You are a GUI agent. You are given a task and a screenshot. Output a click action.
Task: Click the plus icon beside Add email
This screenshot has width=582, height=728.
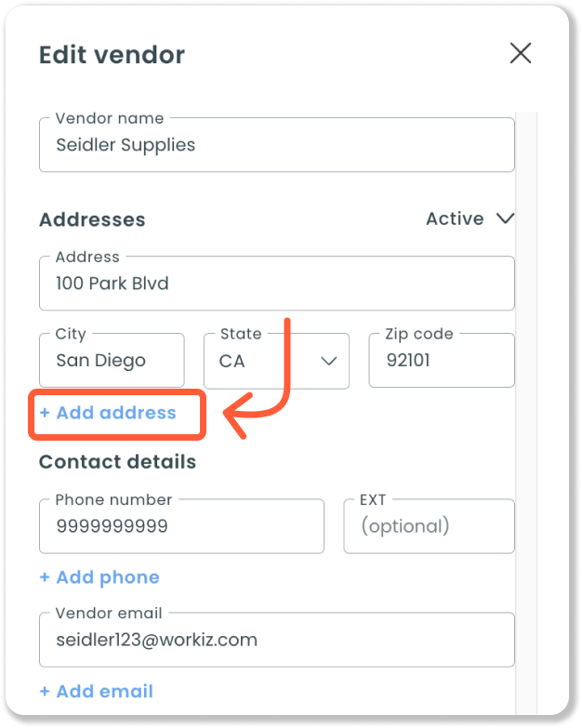[x=45, y=692]
